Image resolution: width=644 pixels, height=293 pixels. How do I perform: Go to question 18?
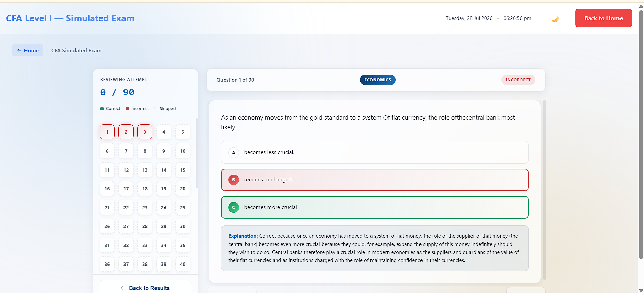click(145, 188)
